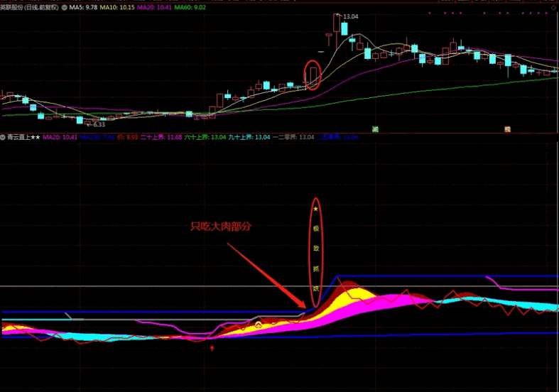Screen dimensions: 559x392
Task: Click the purple MA20: 10.41 label in top chart
Action: point(154,7)
